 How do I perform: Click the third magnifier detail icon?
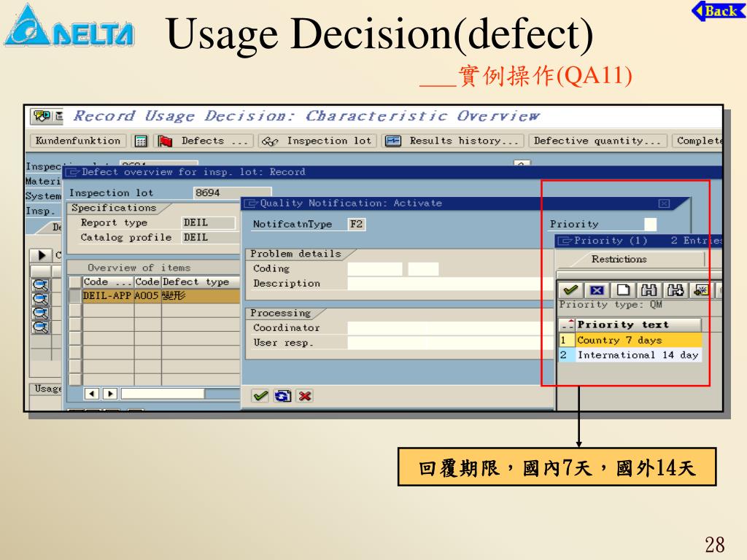pos(41,314)
